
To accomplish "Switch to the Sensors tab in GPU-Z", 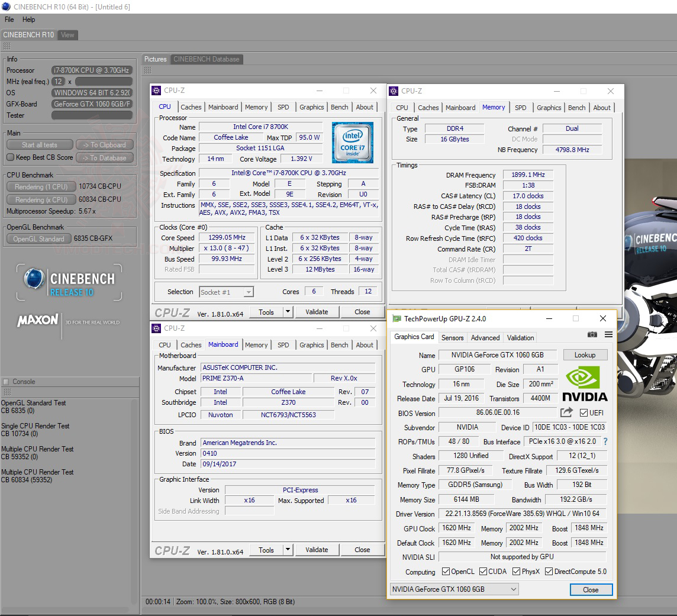I will (x=452, y=337).
